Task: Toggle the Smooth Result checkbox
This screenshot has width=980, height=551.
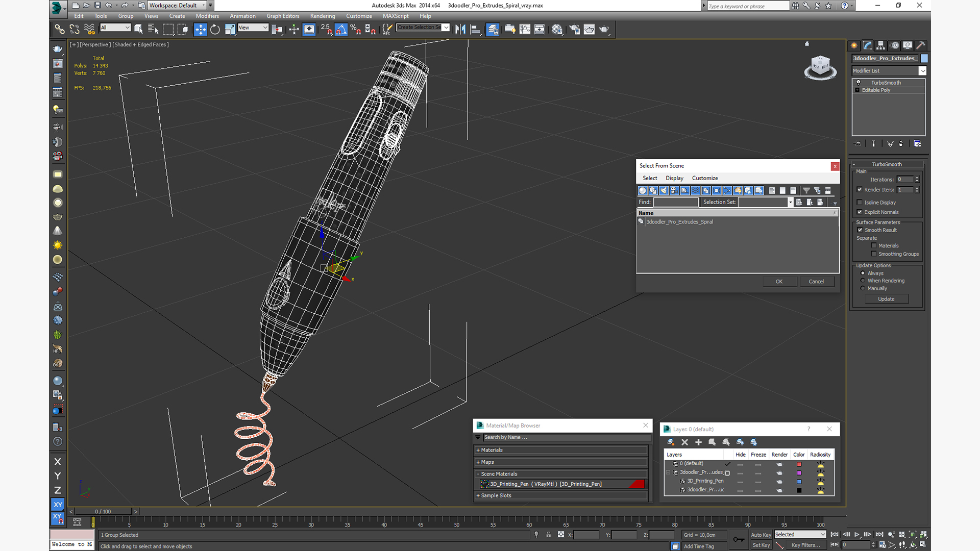Action: (860, 230)
